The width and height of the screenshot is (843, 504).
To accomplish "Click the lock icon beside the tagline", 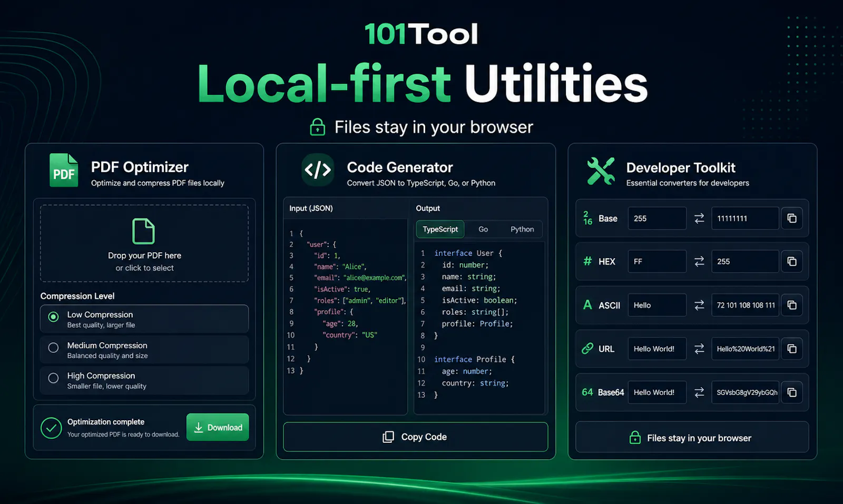I will tap(318, 127).
